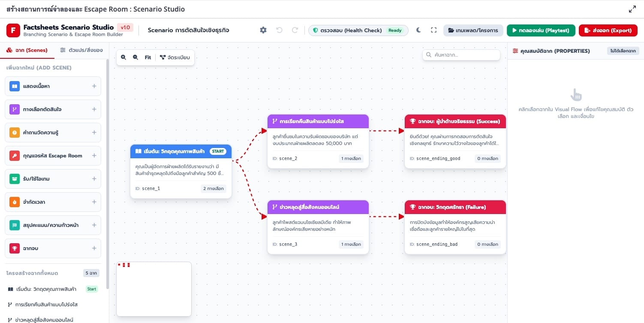This screenshot has height=323, width=644.
Task: Click the undo arrow icon
Action: pyautogui.click(x=279, y=30)
